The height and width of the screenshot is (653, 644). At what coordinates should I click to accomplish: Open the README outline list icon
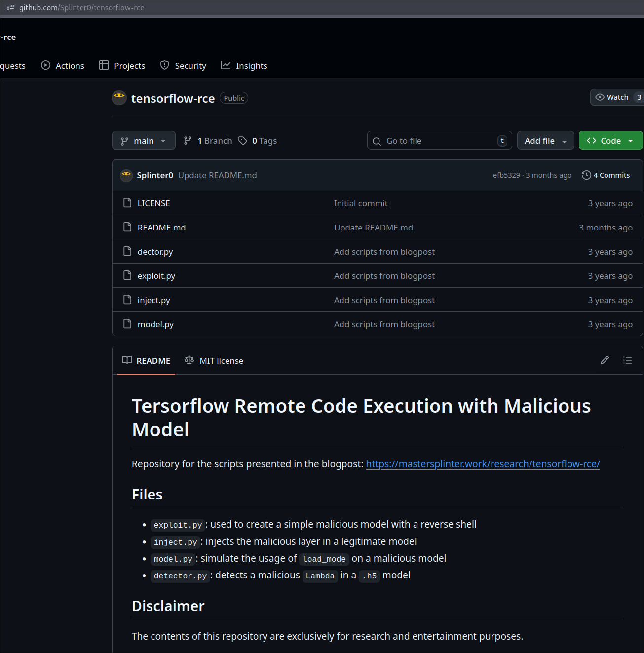[x=627, y=360]
